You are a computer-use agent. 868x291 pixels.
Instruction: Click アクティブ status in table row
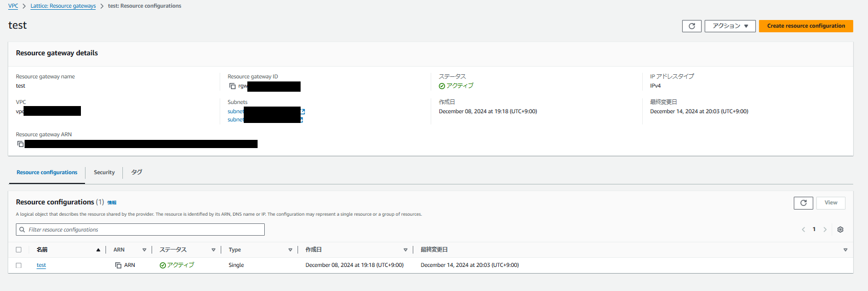click(177, 265)
